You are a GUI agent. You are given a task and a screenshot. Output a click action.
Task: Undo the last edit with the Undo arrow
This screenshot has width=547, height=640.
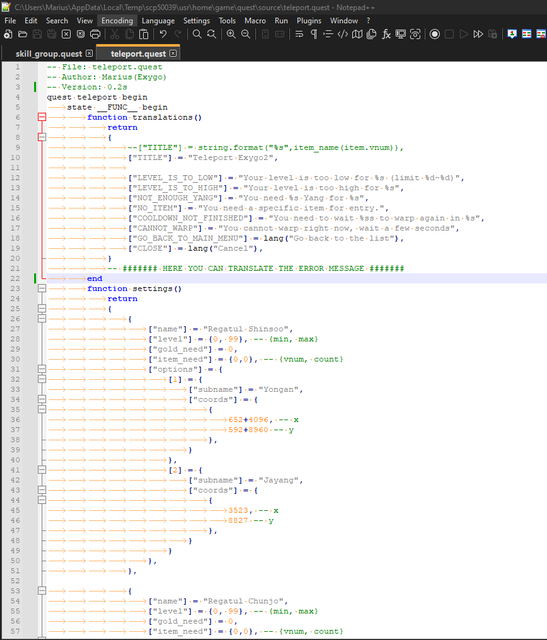(x=163, y=34)
